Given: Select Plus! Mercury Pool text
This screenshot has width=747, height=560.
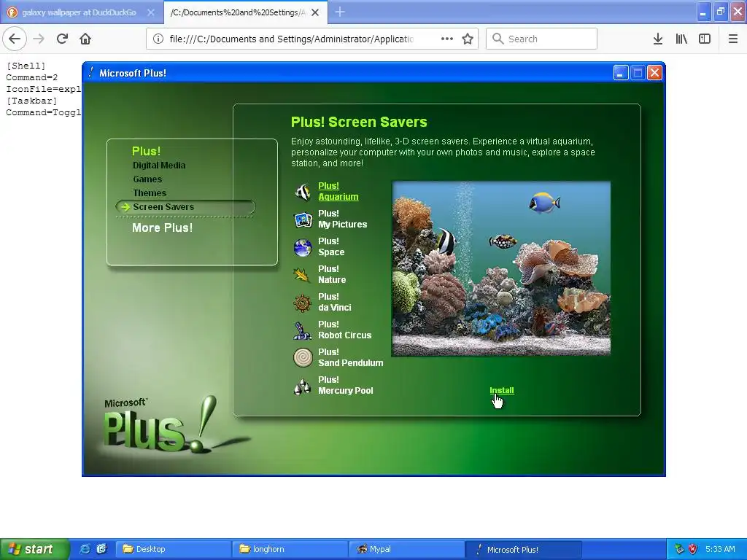Looking at the screenshot, I should pyautogui.click(x=345, y=385).
